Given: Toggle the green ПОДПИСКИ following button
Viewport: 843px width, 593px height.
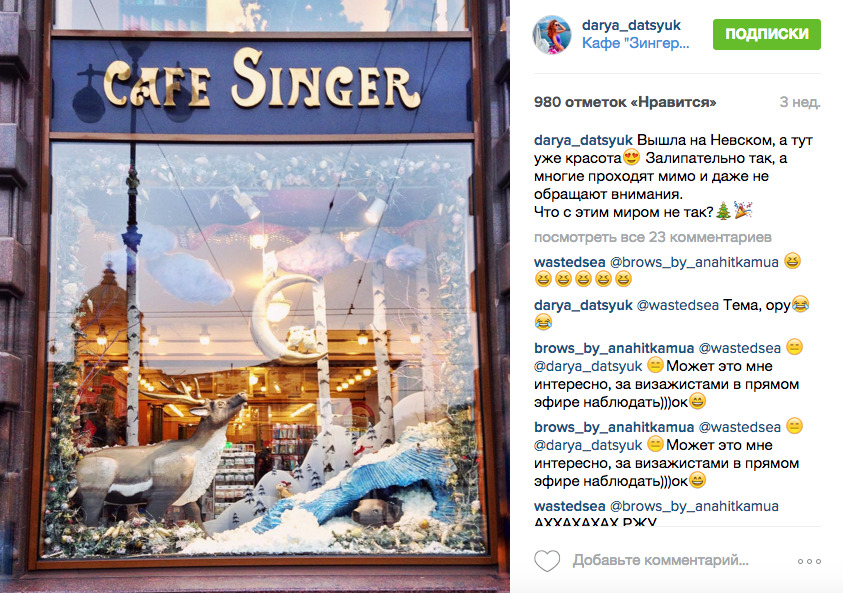Looking at the screenshot, I should click(767, 34).
